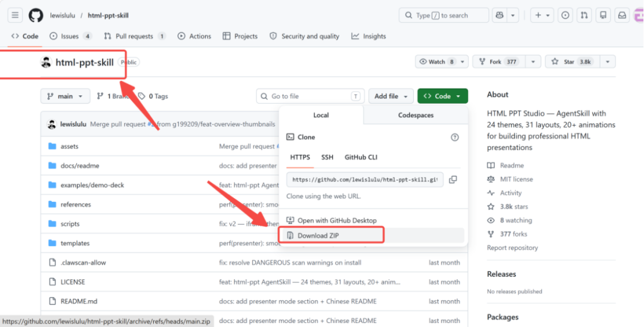
Task: Open the LICENSE file
Action: 73,282
